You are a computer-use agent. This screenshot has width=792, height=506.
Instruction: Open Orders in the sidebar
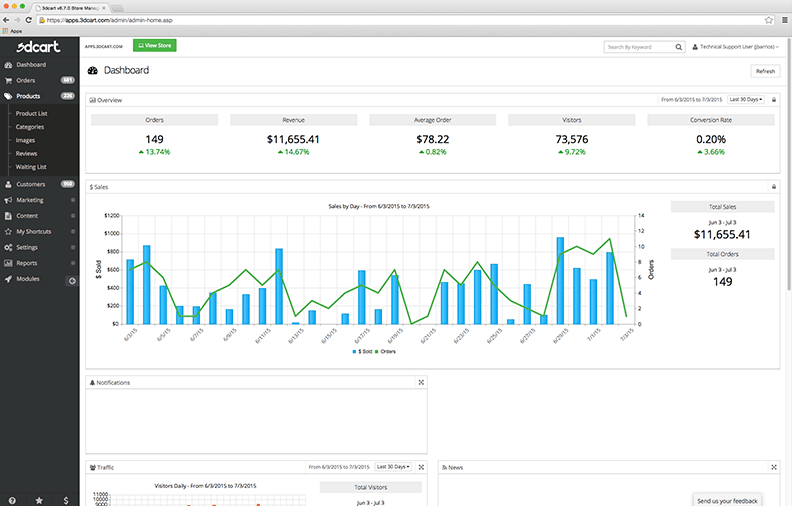(x=25, y=80)
